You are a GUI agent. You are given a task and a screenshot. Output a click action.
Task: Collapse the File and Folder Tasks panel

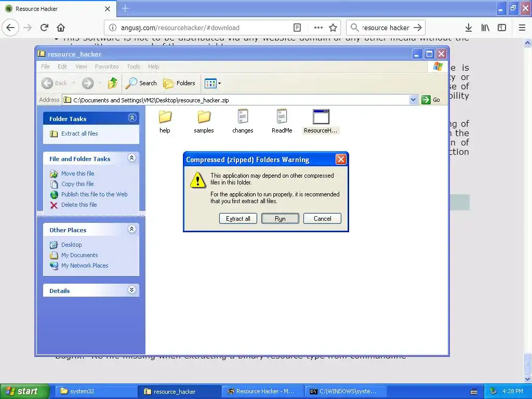[132, 158]
